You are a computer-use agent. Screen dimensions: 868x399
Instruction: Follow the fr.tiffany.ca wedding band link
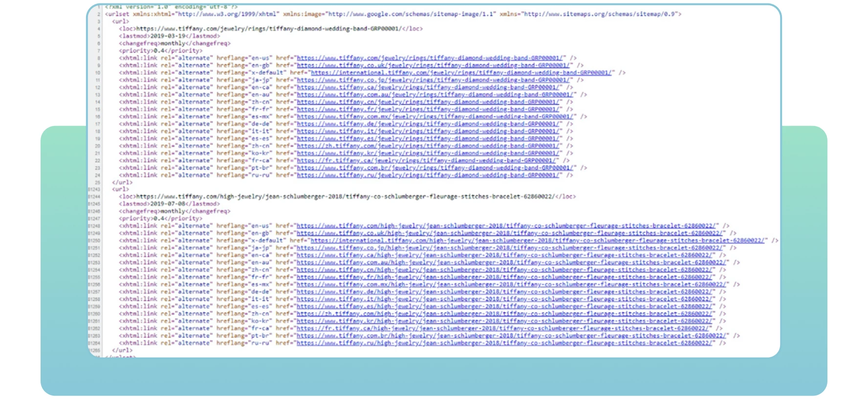(x=426, y=160)
